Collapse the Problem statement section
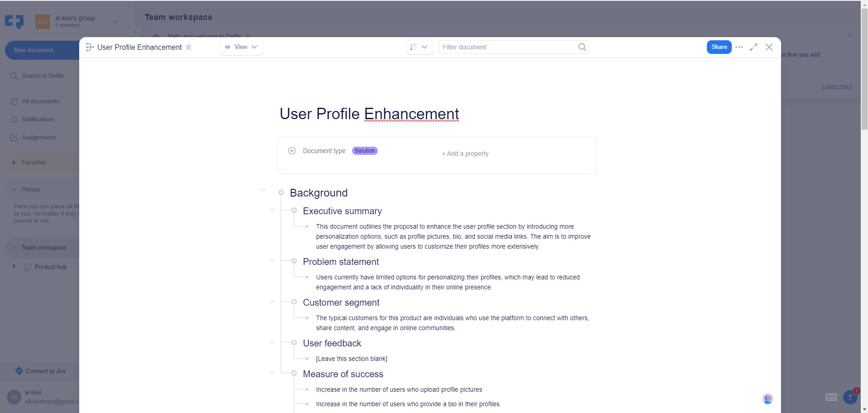Image resolution: width=868 pixels, height=413 pixels. pyautogui.click(x=272, y=261)
